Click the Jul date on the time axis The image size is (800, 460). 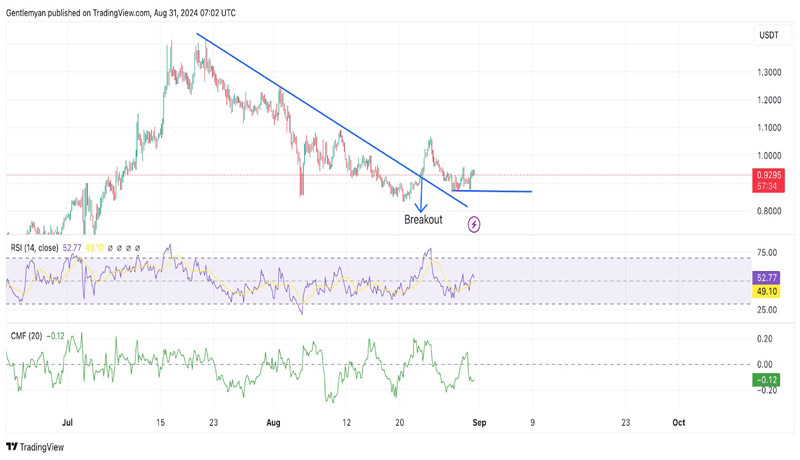click(x=67, y=423)
